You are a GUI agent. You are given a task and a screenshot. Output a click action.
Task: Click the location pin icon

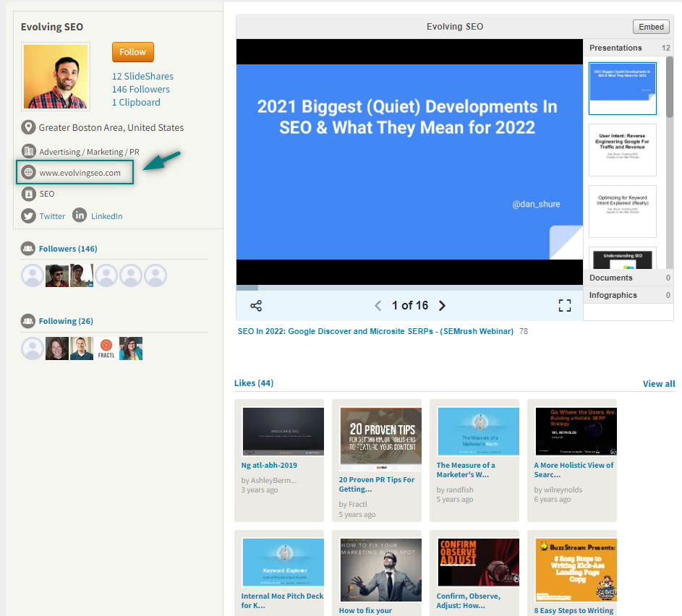[x=28, y=128]
